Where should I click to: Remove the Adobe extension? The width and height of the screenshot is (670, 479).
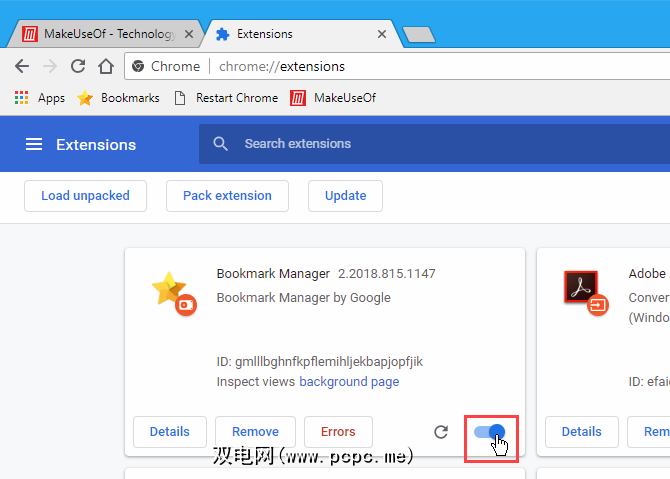[x=649, y=432]
